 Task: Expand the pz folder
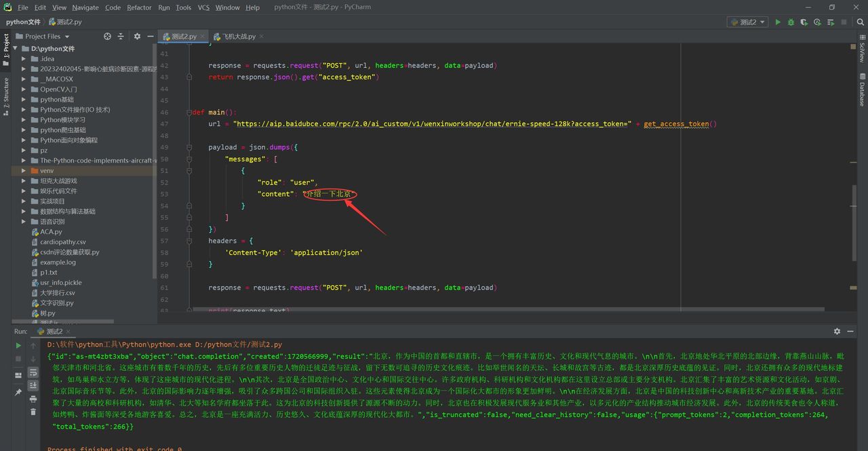coord(24,151)
